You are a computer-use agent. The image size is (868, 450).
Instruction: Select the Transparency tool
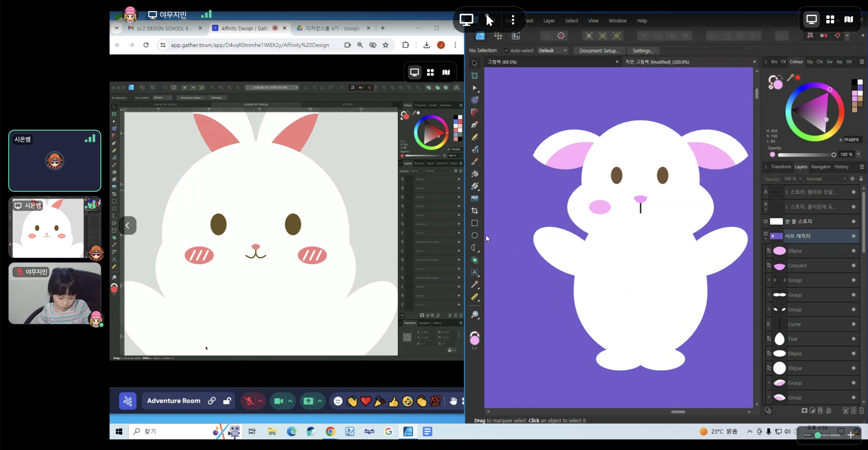474,186
